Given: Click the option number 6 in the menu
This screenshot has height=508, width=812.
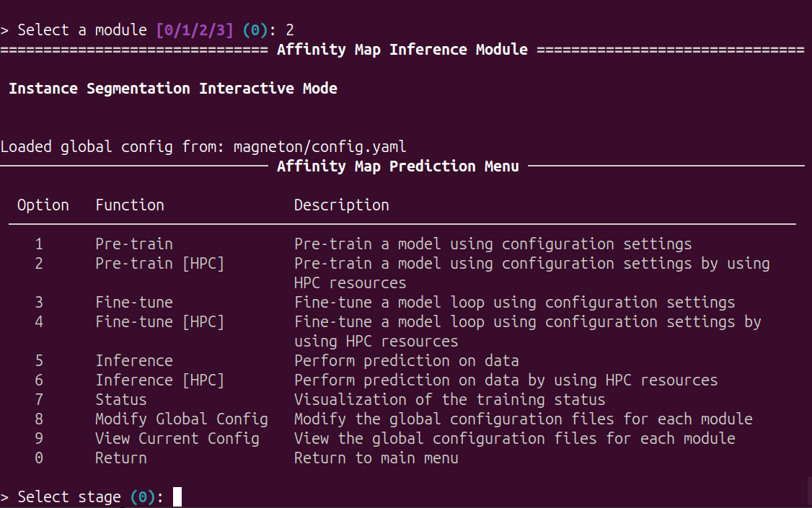Looking at the screenshot, I should [39, 380].
